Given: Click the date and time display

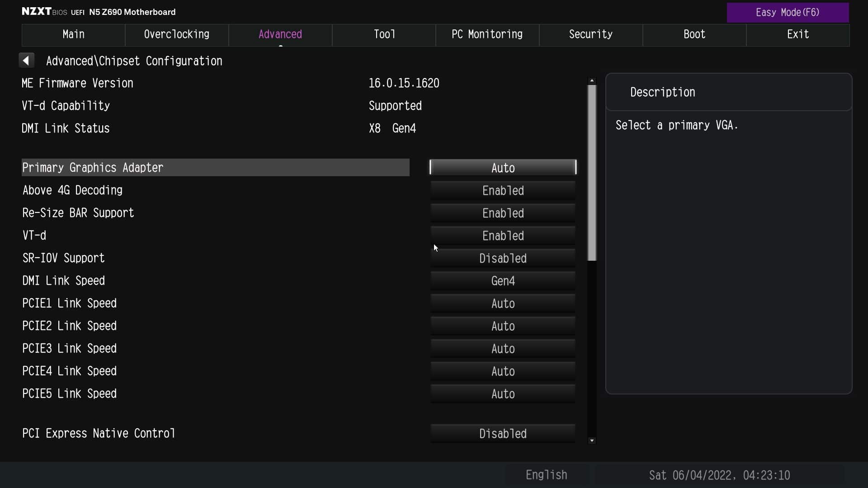Looking at the screenshot, I should point(719,475).
